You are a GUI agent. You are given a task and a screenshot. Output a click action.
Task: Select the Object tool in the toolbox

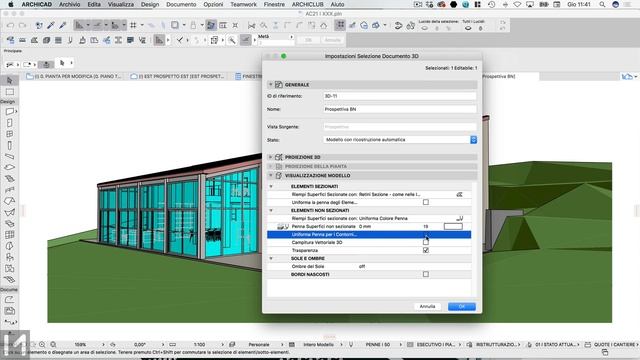pyautogui.click(x=10, y=257)
